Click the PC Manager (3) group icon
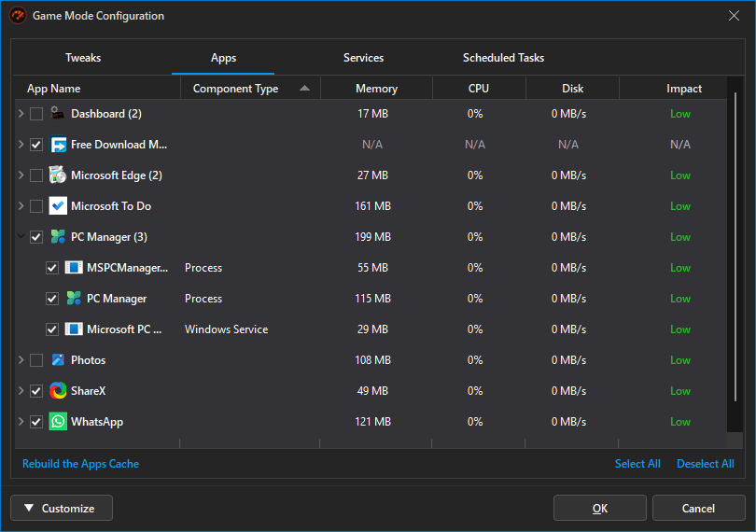756x532 pixels. click(x=58, y=237)
